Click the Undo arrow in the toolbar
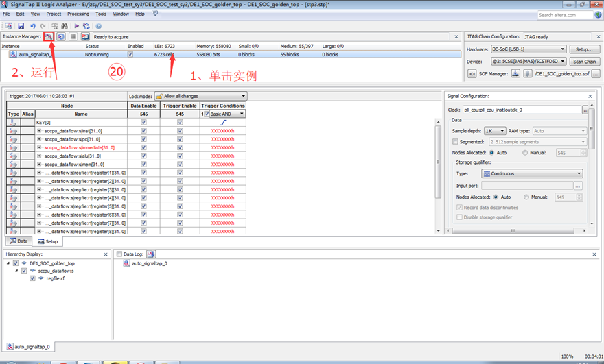This screenshot has height=364, width=604. pyautogui.click(x=33, y=26)
